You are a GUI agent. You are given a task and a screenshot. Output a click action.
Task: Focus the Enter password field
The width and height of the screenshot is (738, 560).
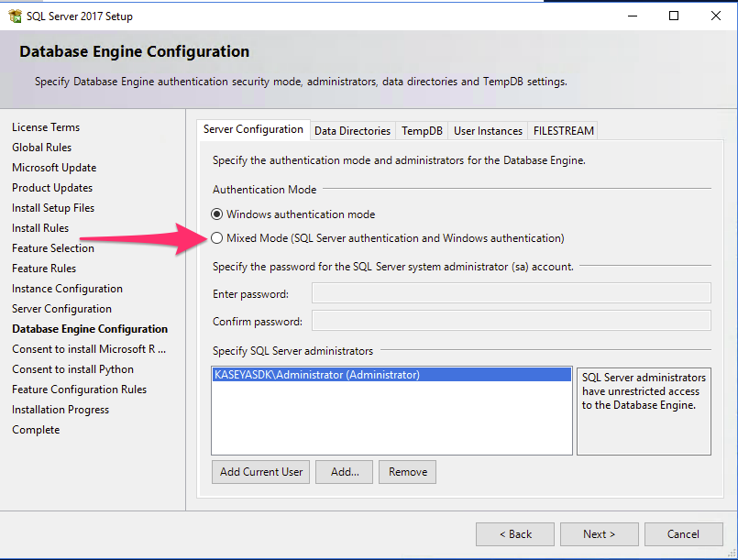[512, 293]
